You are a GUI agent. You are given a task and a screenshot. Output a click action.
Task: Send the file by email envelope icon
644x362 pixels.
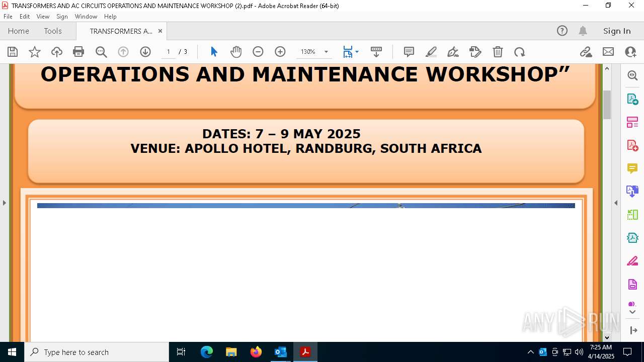pos(608,52)
